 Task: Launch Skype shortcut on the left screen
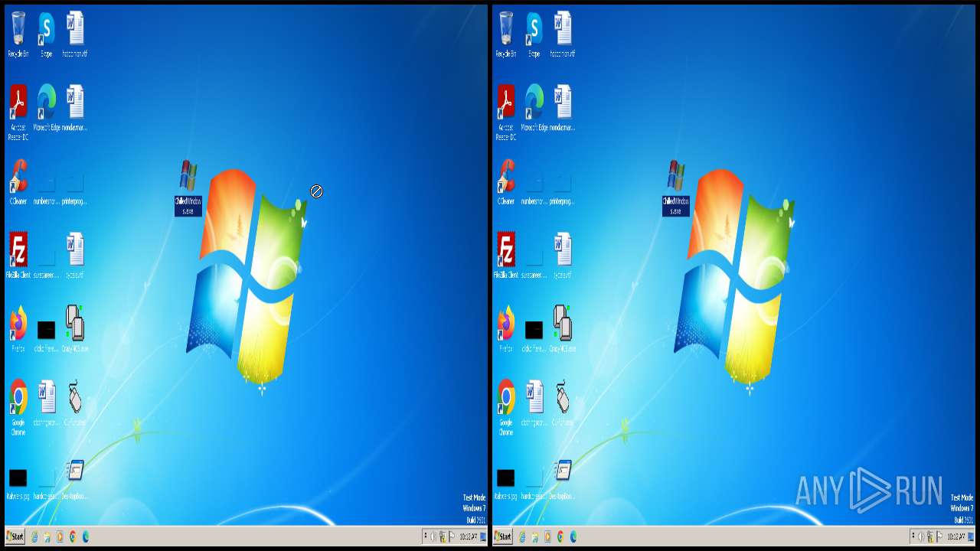pyautogui.click(x=47, y=34)
